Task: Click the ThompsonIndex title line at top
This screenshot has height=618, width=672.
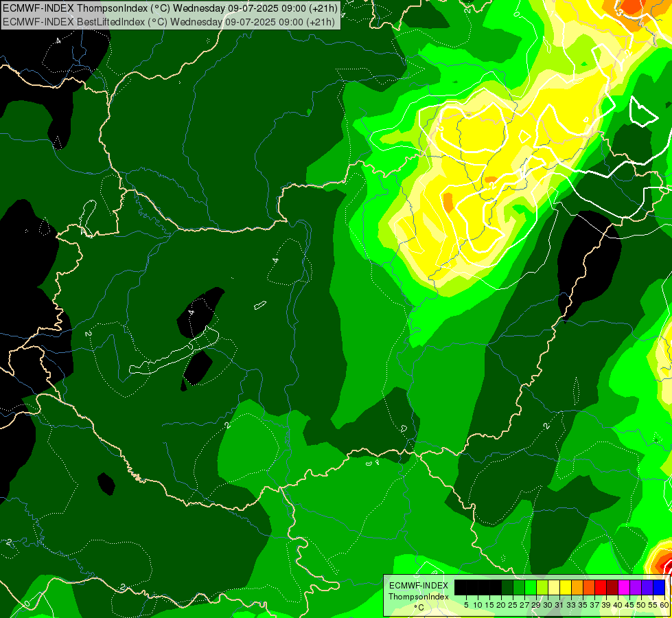Action: (170, 8)
